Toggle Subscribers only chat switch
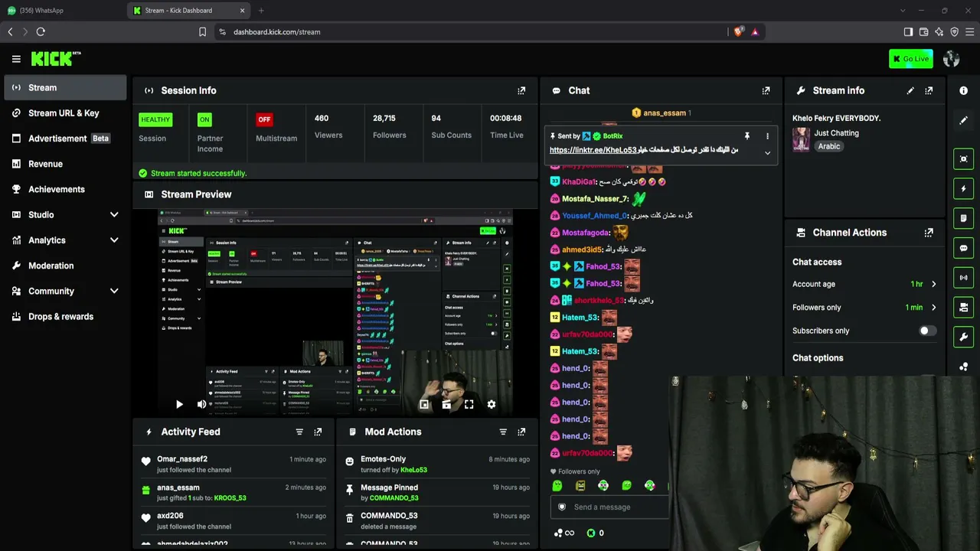Viewport: 980px width, 551px height. point(927,331)
